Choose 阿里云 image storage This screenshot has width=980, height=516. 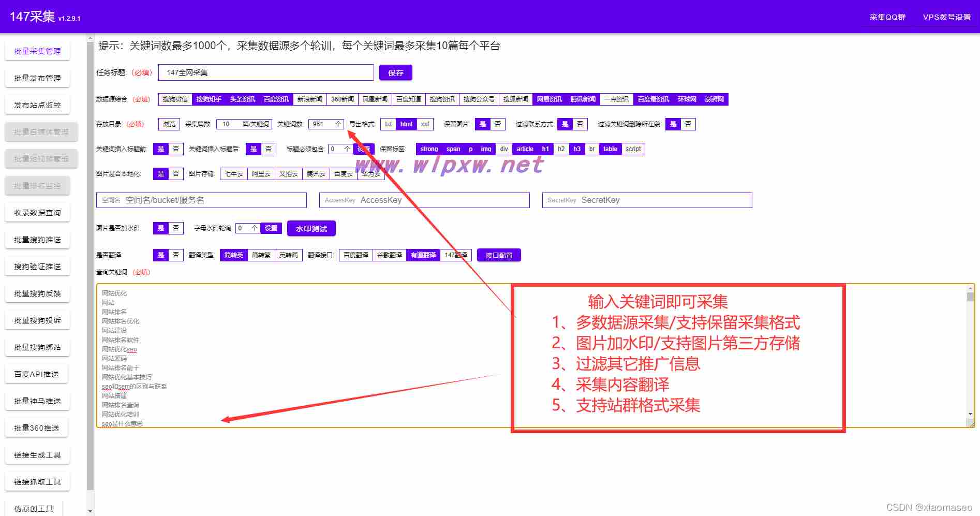coord(261,174)
